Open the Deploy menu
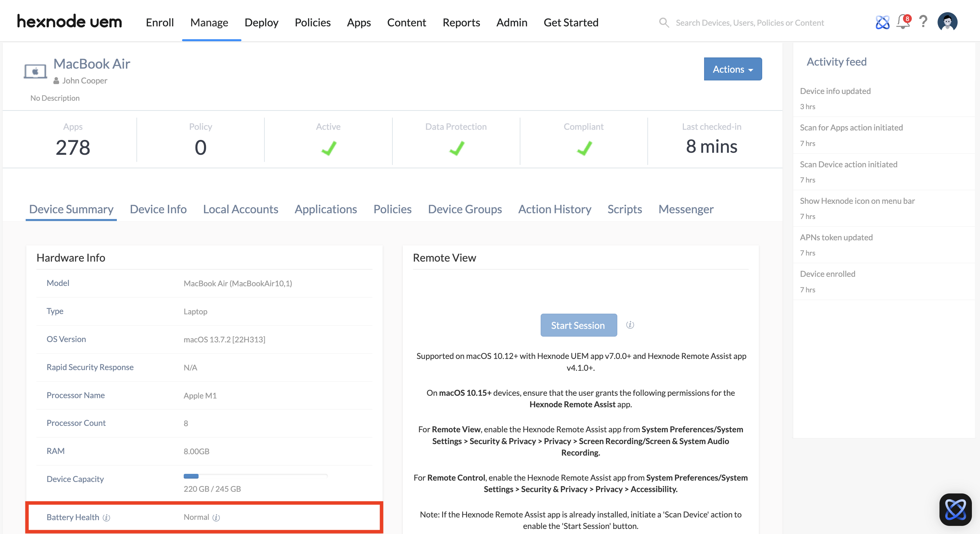 tap(261, 22)
